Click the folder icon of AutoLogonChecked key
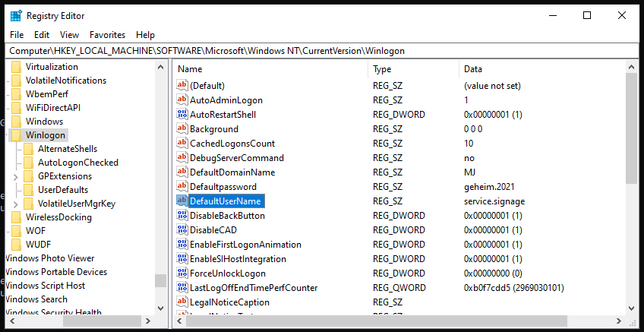 [28, 163]
